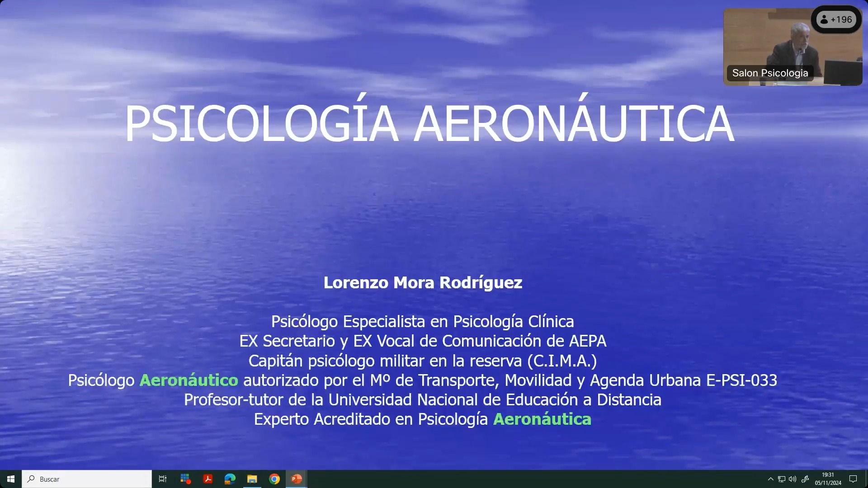Show hidden system tray icons
Image resolution: width=868 pixels, height=488 pixels.
tap(771, 479)
